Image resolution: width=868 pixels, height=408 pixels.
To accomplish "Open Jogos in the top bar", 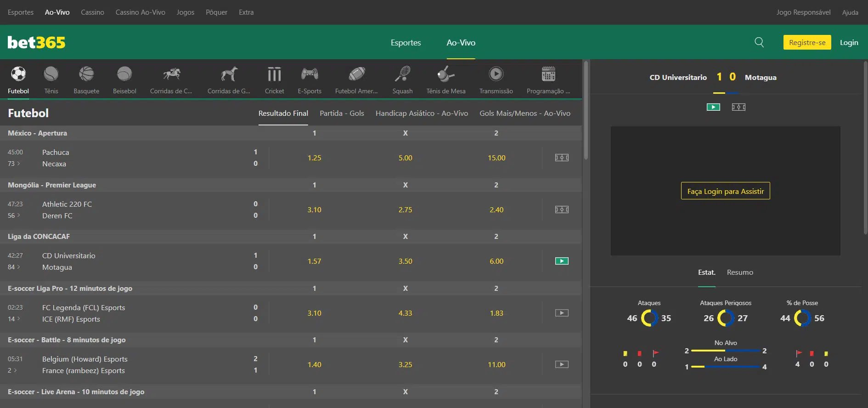I will point(185,12).
